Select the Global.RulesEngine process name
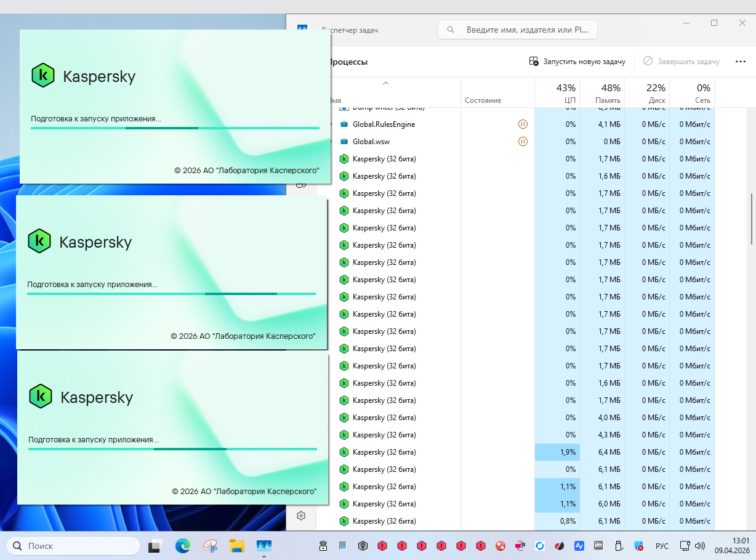 click(x=384, y=124)
